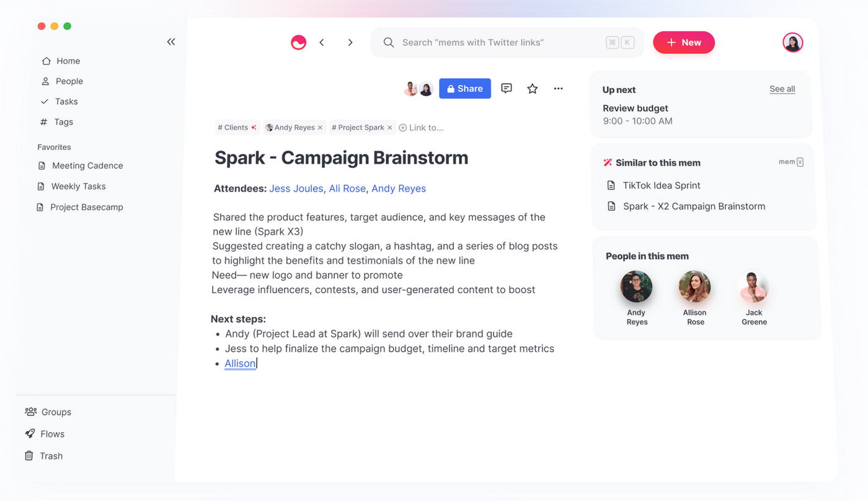Open the three-dot more options menu
The height and width of the screenshot is (501, 868).
559,89
